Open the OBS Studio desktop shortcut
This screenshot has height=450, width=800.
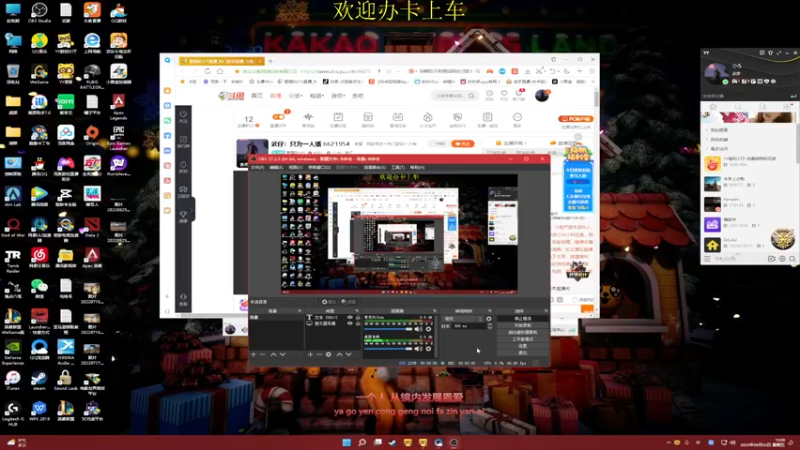point(39,13)
